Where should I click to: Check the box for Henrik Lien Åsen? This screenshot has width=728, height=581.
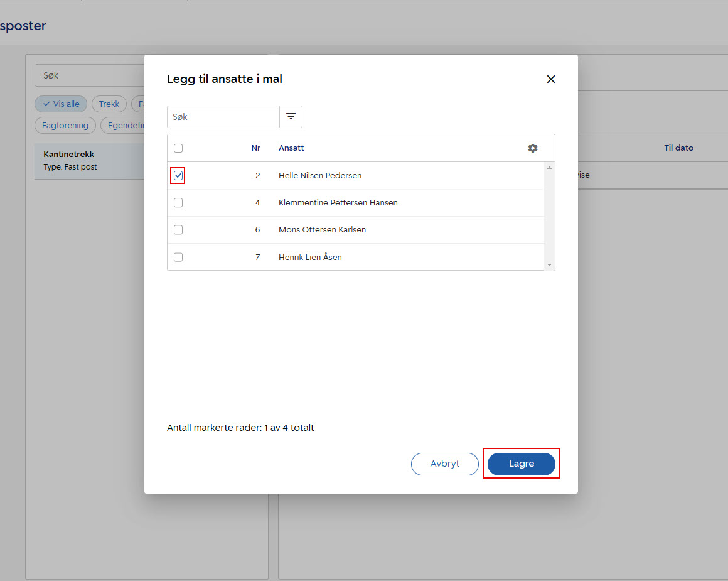[x=178, y=257]
